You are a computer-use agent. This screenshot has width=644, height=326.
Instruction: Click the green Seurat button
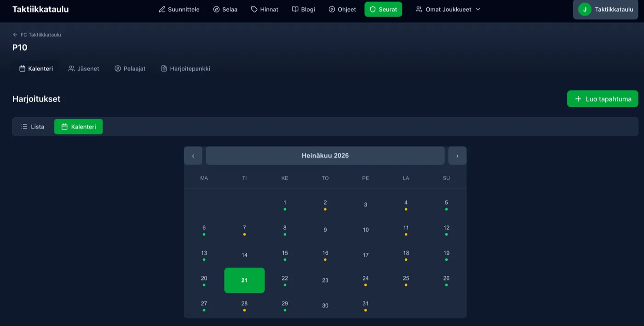pyautogui.click(x=383, y=9)
